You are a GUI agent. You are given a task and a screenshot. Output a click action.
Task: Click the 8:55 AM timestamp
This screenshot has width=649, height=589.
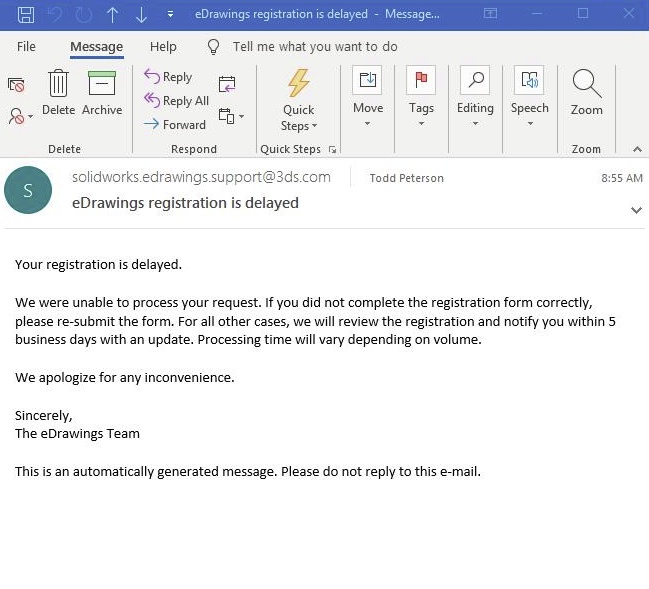point(622,178)
